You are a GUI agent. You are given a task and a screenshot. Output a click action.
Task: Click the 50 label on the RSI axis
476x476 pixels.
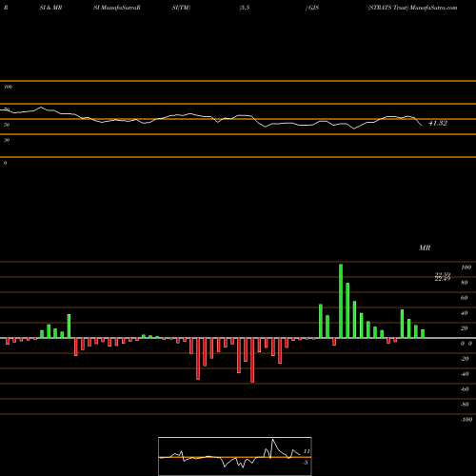click(7, 125)
